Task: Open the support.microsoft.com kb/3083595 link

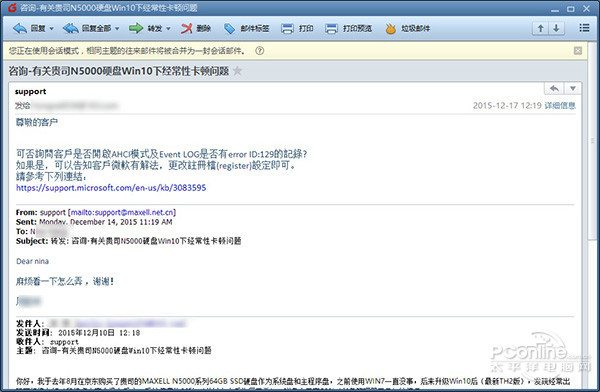Action: 111,188
